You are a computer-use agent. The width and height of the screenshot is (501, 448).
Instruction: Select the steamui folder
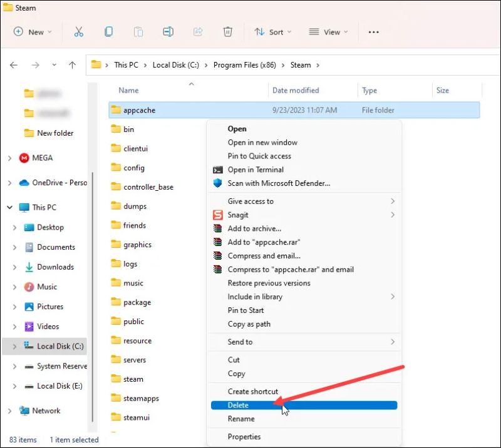(137, 417)
